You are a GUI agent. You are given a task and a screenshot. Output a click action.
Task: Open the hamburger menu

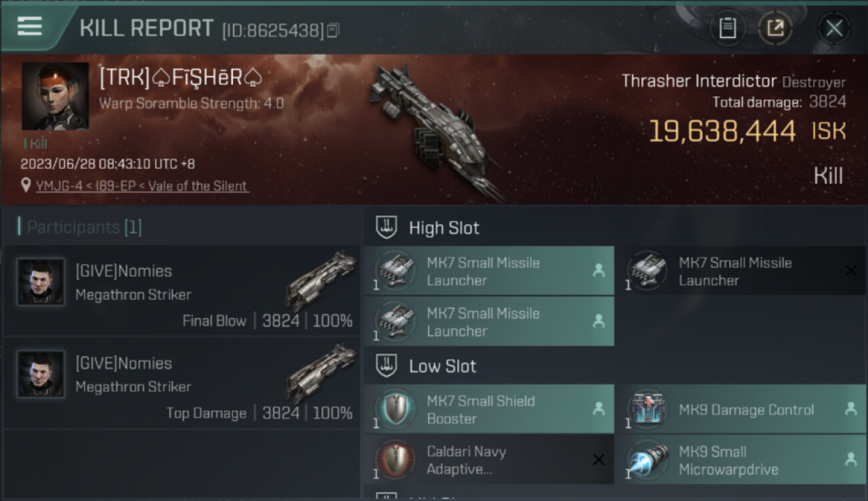(x=29, y=27)
